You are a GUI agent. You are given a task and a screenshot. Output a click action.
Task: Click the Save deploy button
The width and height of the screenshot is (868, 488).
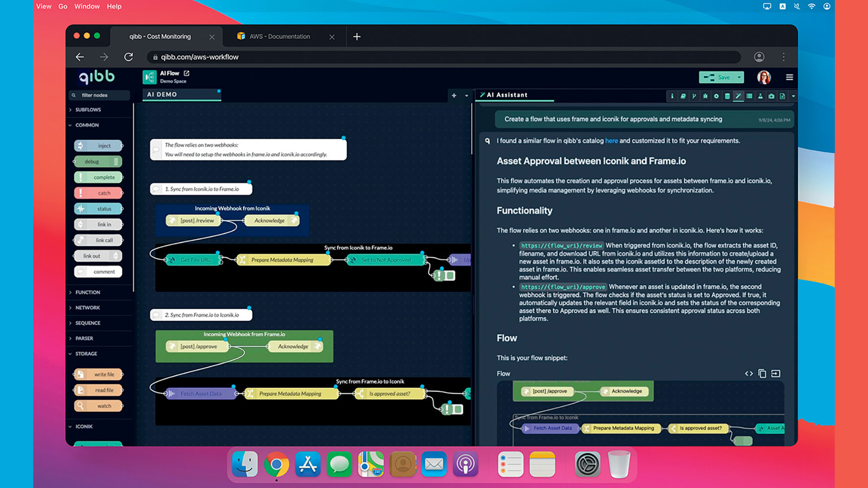[x=718, y=77]
